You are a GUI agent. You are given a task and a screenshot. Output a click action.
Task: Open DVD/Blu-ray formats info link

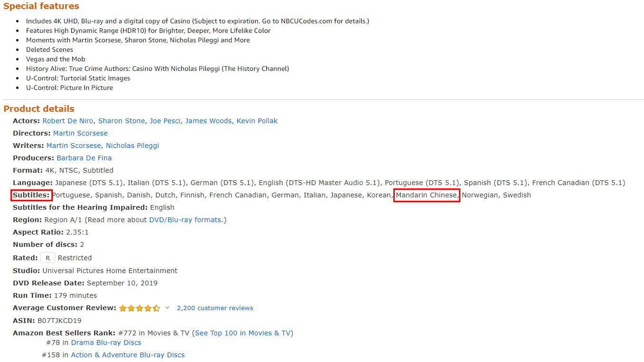pos(185,220)
